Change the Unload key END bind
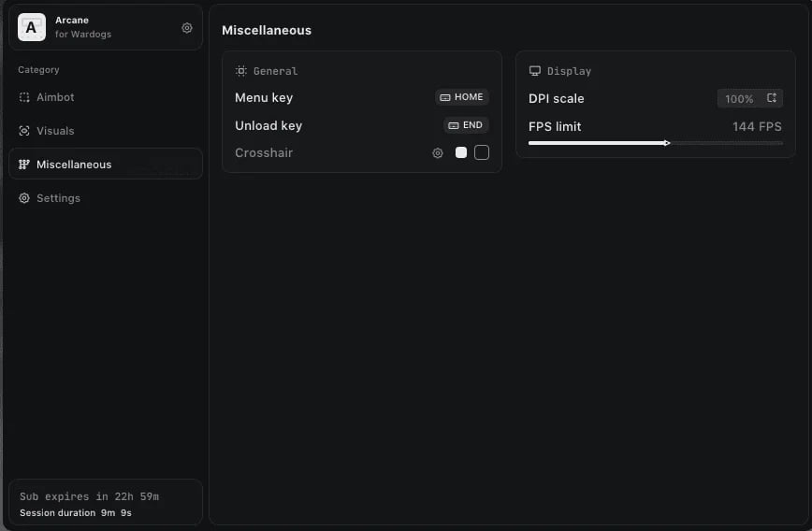 (466, 125)
